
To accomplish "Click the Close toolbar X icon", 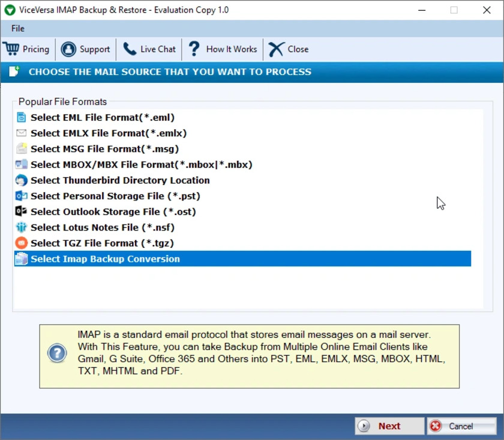I will pos(276,50).
